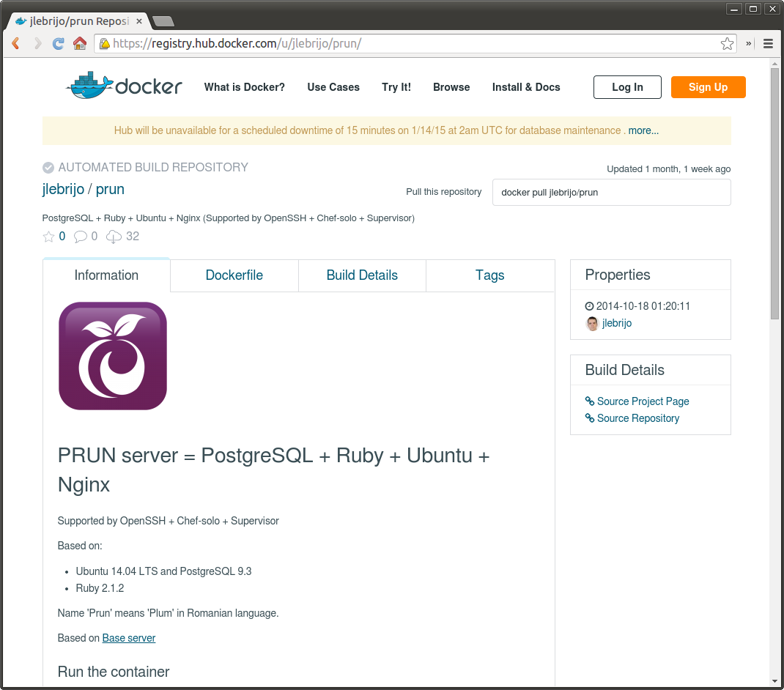Open the Browse nav item

[451, 87]
